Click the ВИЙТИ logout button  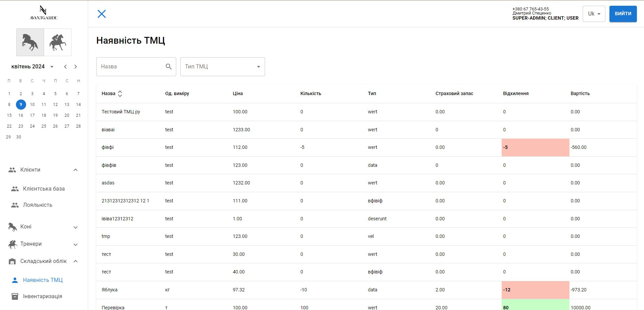[x=623, y=14]
